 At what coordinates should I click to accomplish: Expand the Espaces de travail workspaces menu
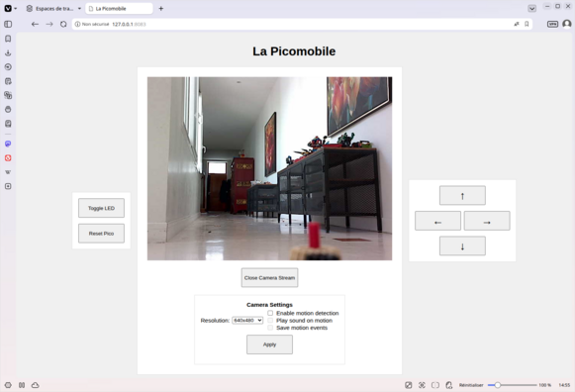[53, 9]
